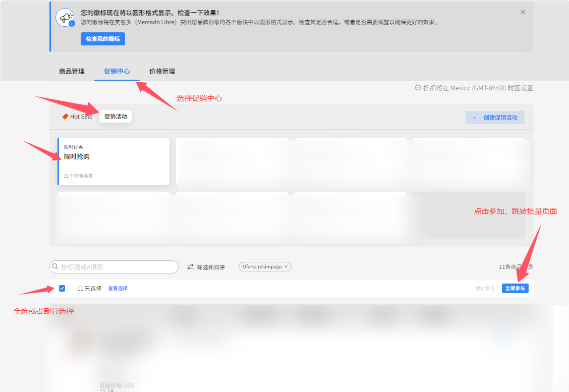The image size is (569, 392).
Task: Remove the Oferta relámpago filter chip
Action: click(x=286, y=267)
